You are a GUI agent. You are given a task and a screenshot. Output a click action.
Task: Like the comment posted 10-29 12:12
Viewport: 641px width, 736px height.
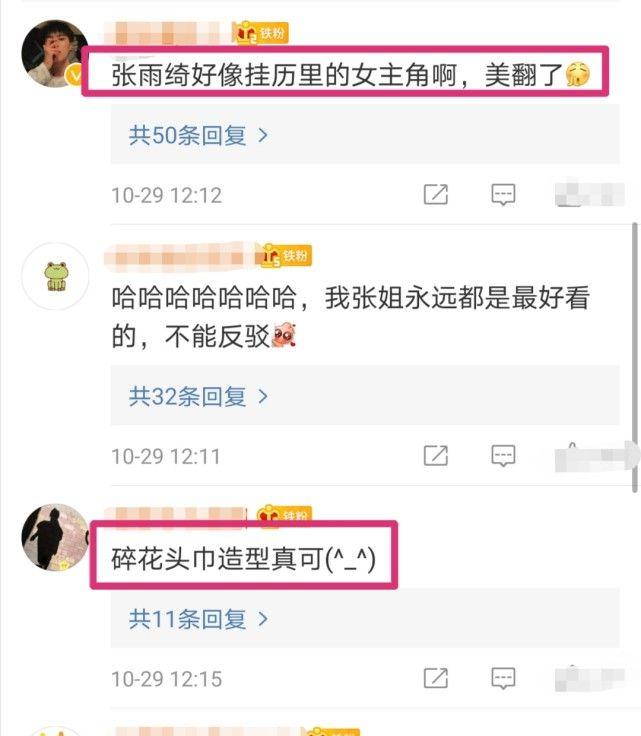point(589,193)
